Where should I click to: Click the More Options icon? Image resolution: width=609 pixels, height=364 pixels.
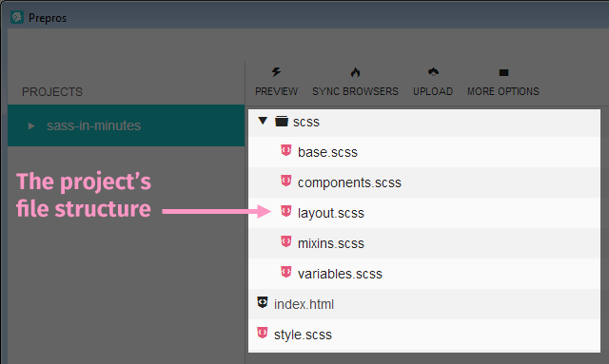(503, 72)
